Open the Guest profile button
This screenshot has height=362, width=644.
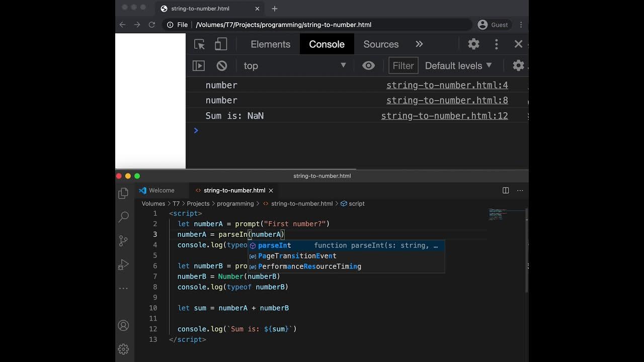click(x=493, y=25)
